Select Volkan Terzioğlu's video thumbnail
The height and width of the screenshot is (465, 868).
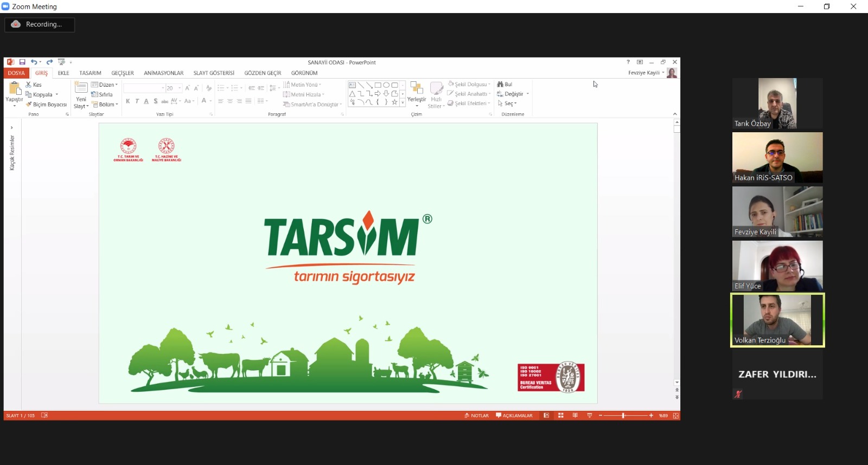coord(777,320)
